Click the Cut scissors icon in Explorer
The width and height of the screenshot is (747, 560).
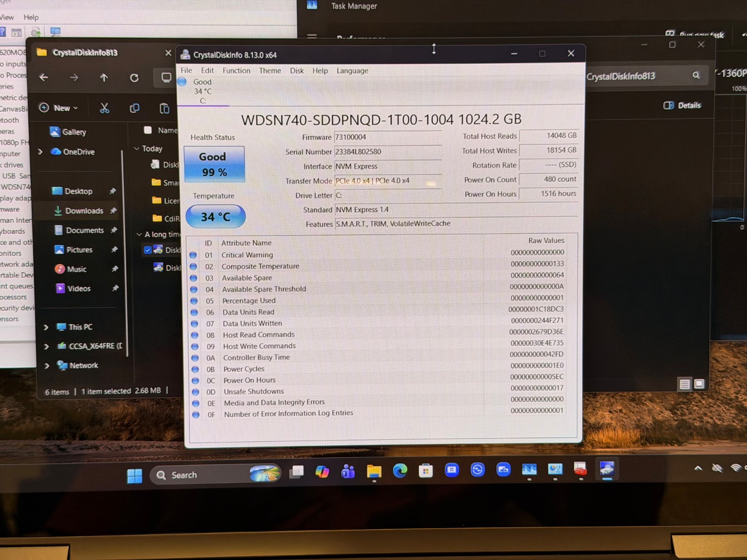[105, 108]
